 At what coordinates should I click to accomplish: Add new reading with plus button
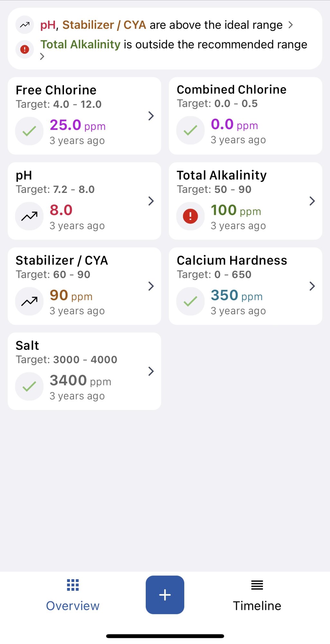click(165, 595)
